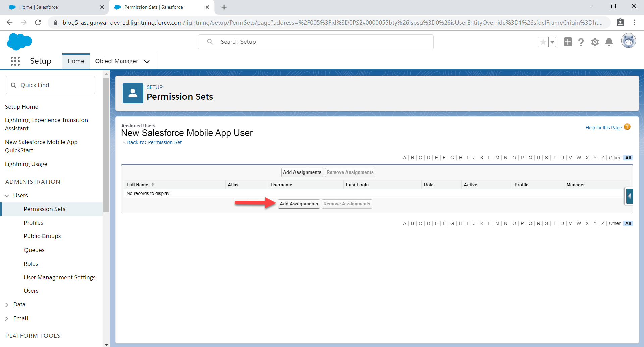
Task: Open the Notifications bell icon
Action: tap(609, 42)
